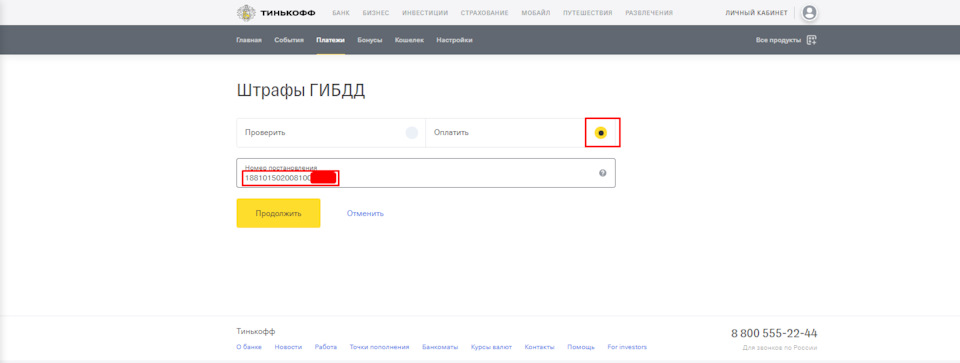Open Точки пополнения footer link

[380, 347]
